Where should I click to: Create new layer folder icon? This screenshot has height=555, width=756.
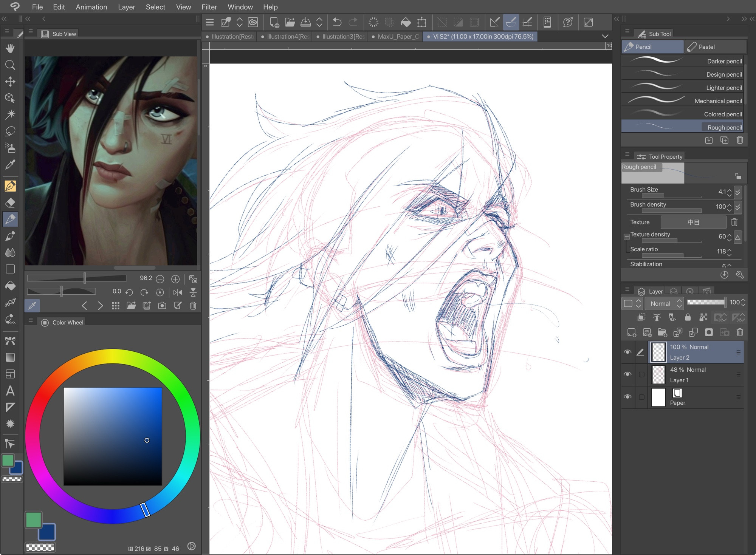pos(662,332)
